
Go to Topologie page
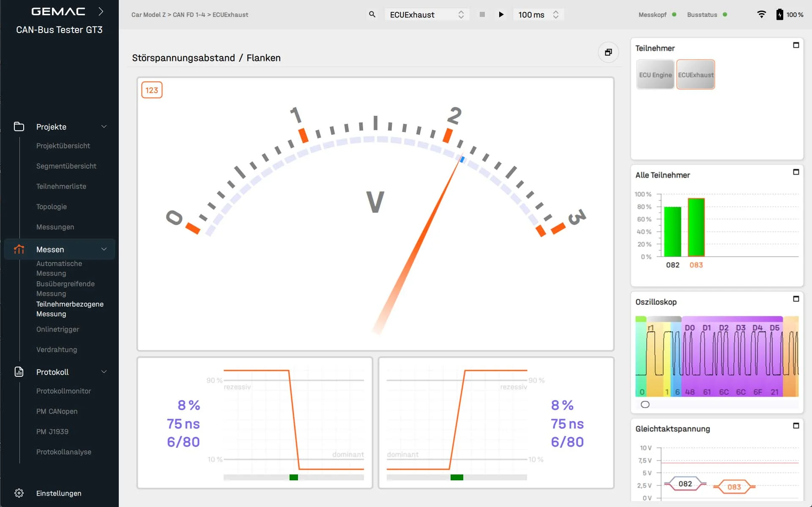52,207
